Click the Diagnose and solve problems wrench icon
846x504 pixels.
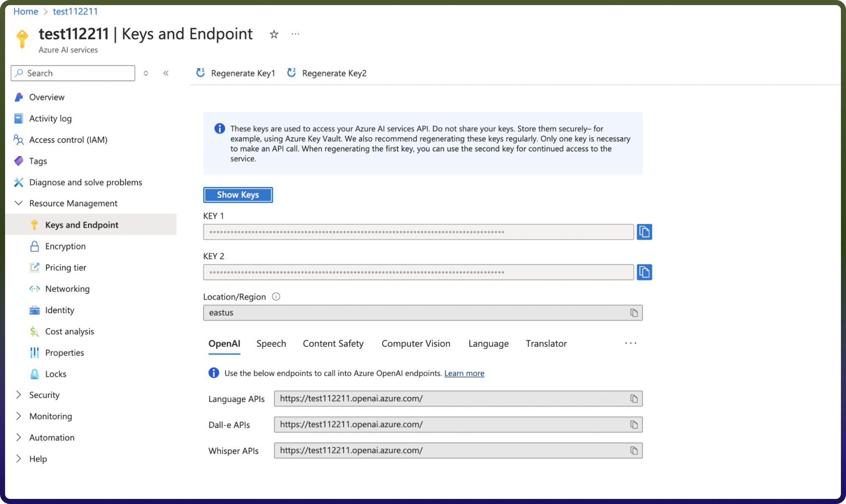coord(19,182)
